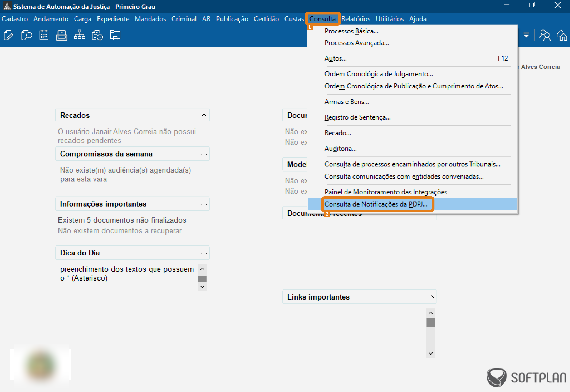This screenshot has width=570, height=392.
Task: Select Processos Básica menu entry
Action: point(412,31)
